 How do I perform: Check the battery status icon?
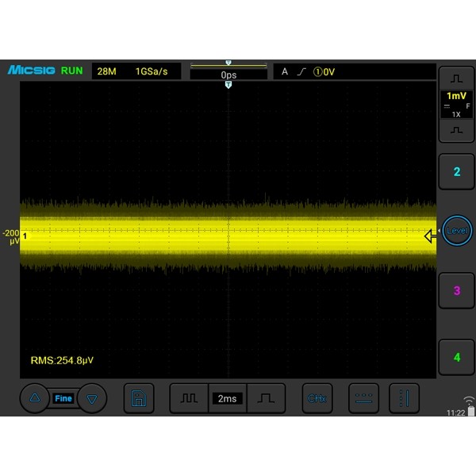(470, 411)
